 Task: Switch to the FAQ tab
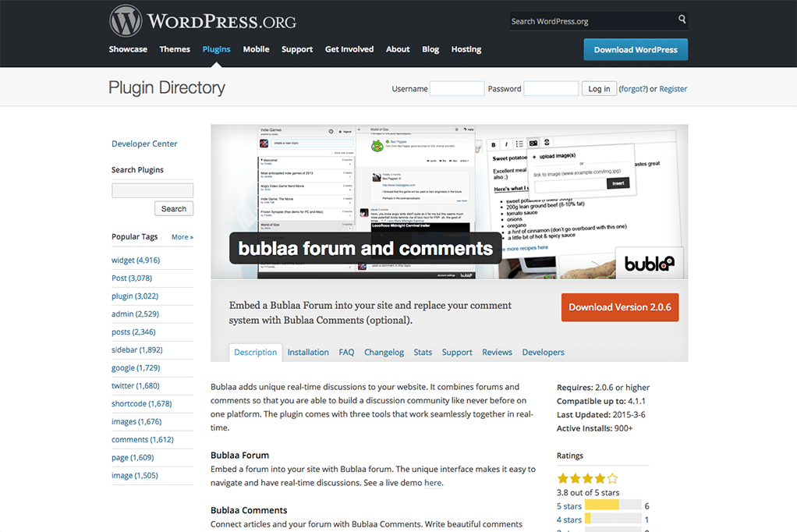click(347, 353)
